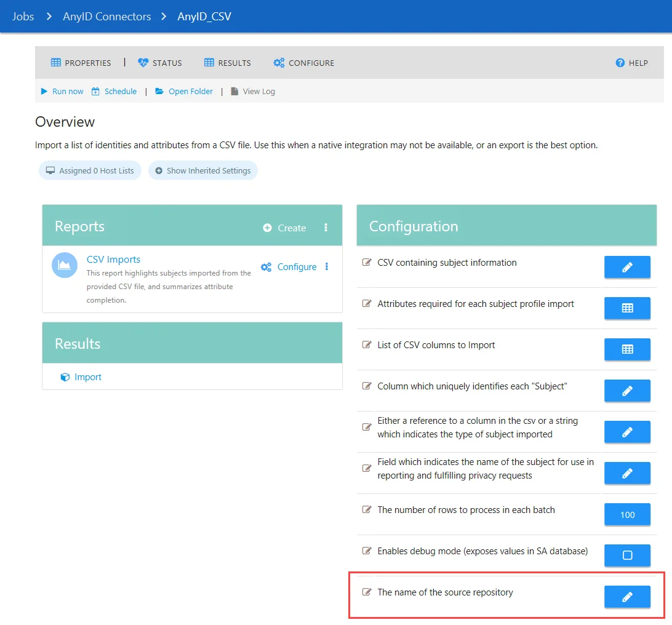This screenshot has height=625, width=672.
Task: Open Attributes required table editor
Action: tap(627, 308)
